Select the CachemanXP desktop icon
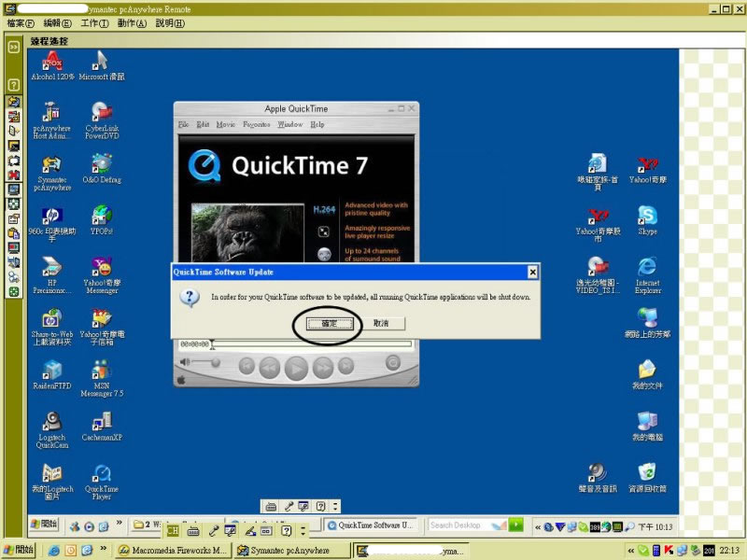 pyautogui.click(x=102, y=427)
